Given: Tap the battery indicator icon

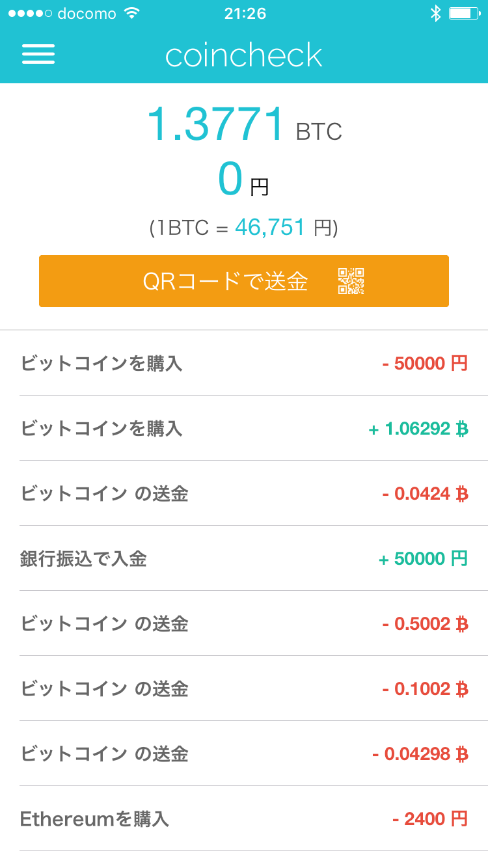Looking at the screenshot, I should 463,14.
